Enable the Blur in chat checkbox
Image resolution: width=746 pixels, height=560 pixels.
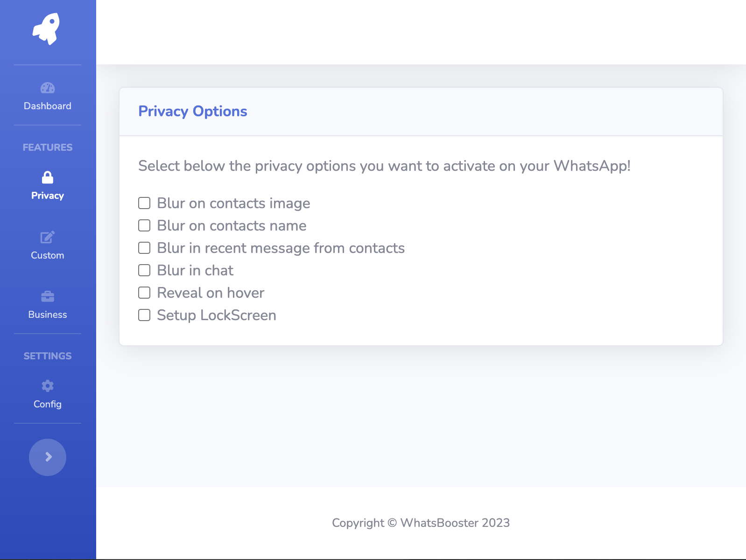(x=144, y=270)
